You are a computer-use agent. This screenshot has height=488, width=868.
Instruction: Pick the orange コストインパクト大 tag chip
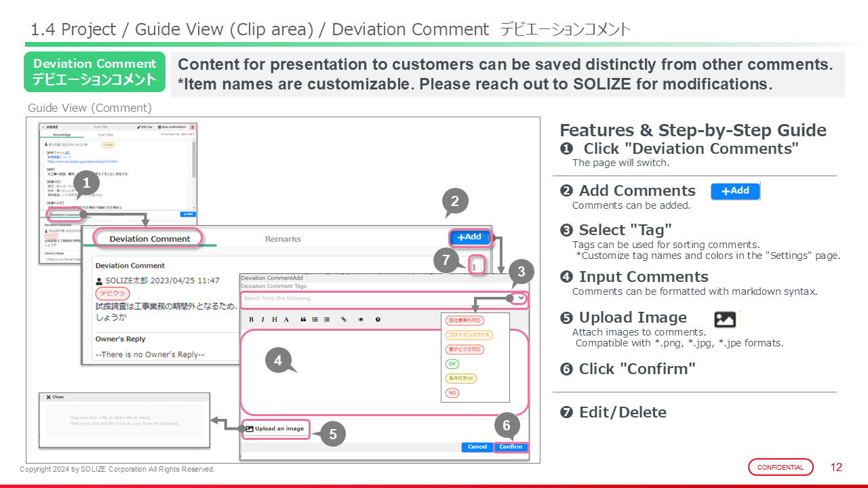point(469,335)
